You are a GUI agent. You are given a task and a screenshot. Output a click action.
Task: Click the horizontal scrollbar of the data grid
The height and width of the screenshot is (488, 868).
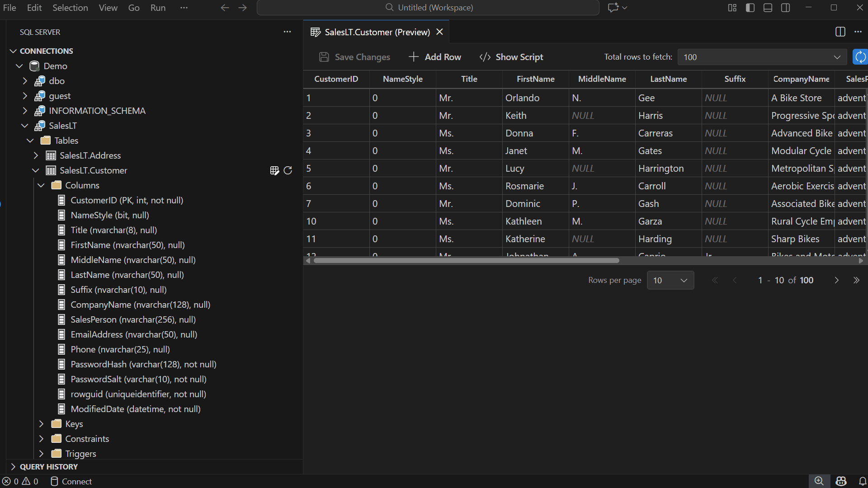(x=466, y=261)
